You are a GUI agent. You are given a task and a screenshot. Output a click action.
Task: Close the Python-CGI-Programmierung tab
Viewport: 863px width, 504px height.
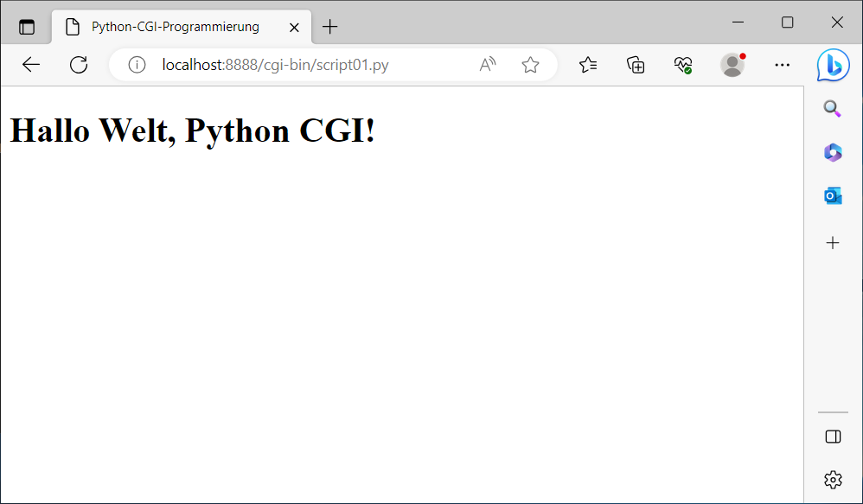[294, 27]
